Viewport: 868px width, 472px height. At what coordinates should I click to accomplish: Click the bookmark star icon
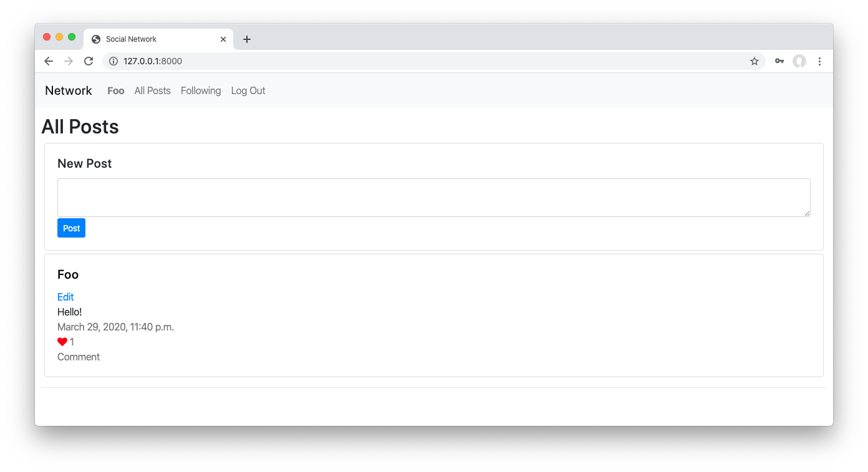pyautogui.click(x=755, y=61)
